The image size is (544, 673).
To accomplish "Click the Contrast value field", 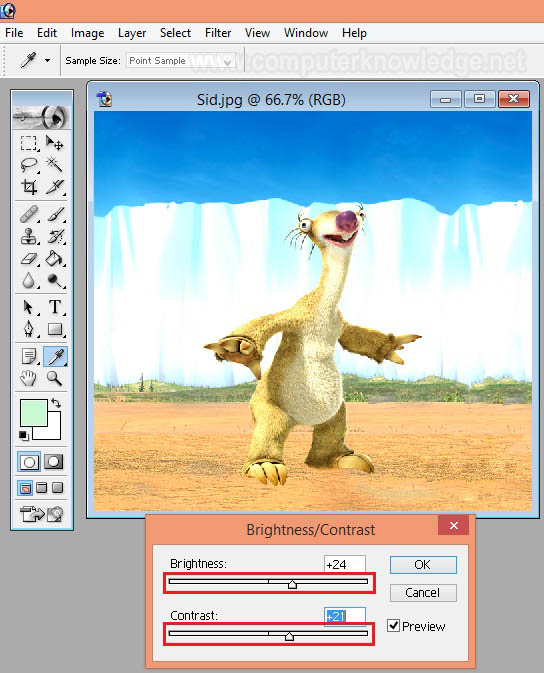I will [x=345, y=616].
